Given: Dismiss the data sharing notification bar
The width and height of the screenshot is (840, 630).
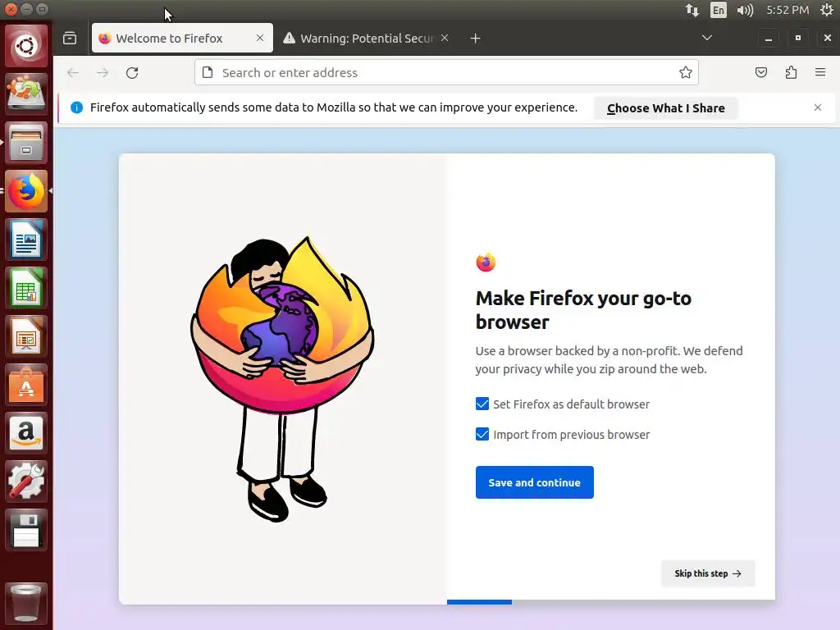Looking at the screenshot, I should pyautogui.click(x=818, y=107).
